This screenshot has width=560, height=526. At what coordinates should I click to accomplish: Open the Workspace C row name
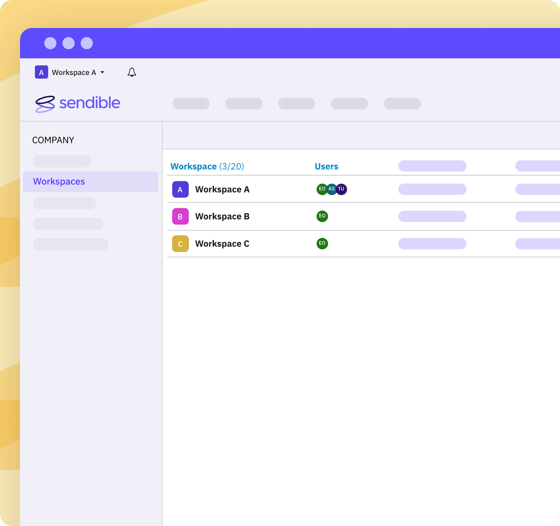[x=222, y=244]
